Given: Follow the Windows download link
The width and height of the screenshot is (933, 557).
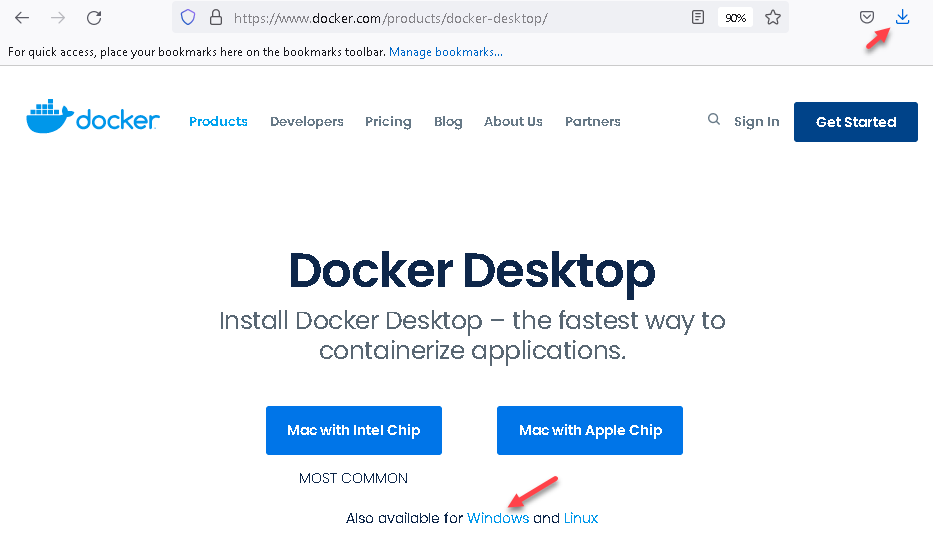Looking at the screenshot, I should click(498, 518).
